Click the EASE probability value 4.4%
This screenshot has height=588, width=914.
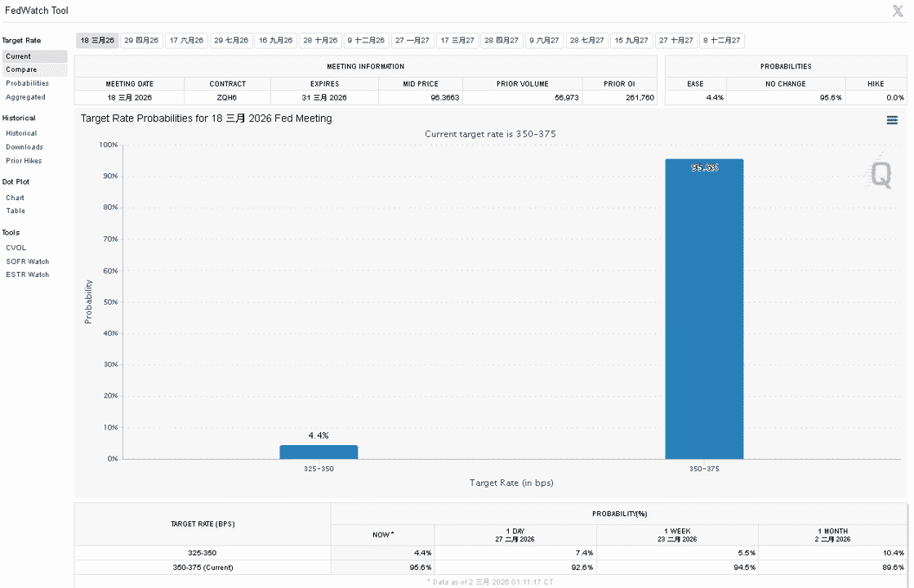715,98
